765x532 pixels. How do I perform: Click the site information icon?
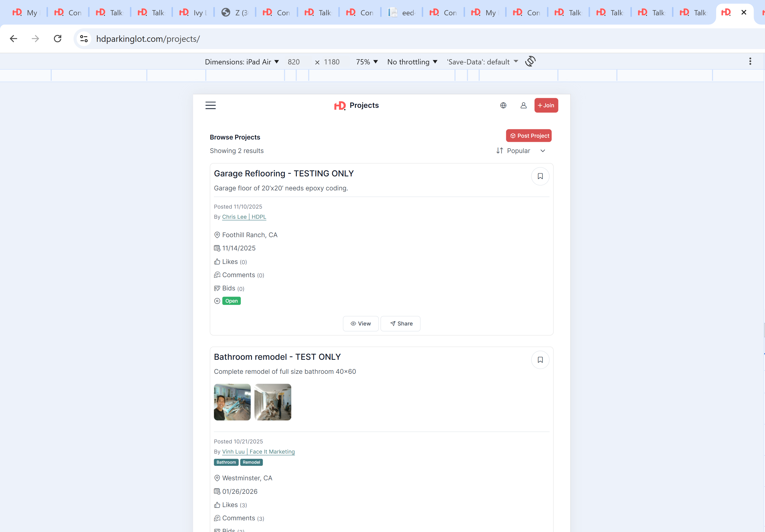click(84, 39)
